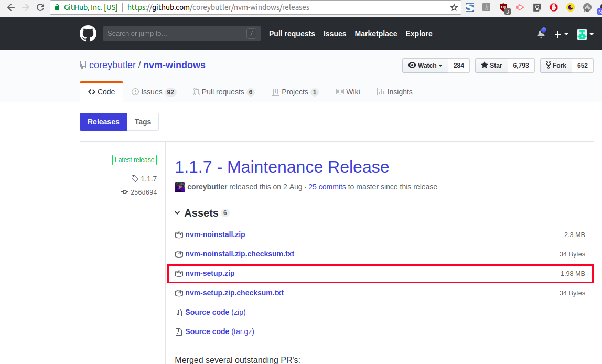Download Source code (tar.gz)
The width and height of the screenshot is (602, 364).
pyautogui.click(x=220, y=331)
